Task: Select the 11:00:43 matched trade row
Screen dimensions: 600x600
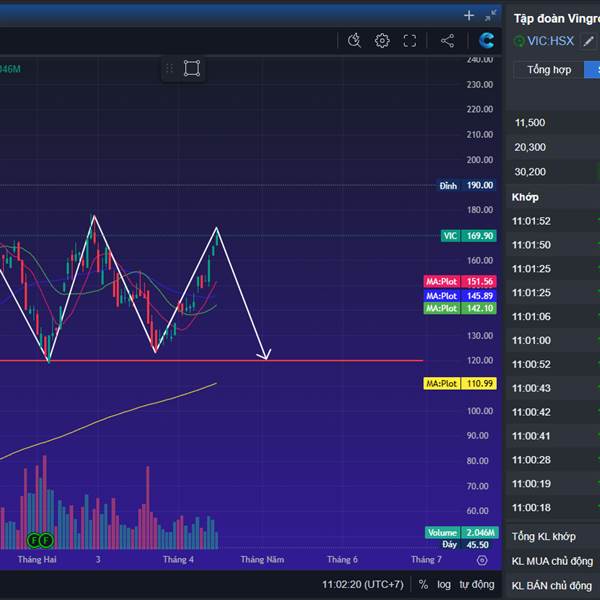Action: point(553,388)
